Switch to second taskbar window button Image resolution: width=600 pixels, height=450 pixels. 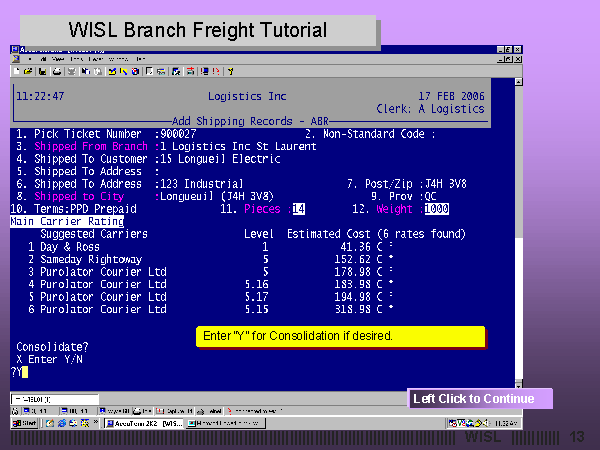tap(226, 423)
